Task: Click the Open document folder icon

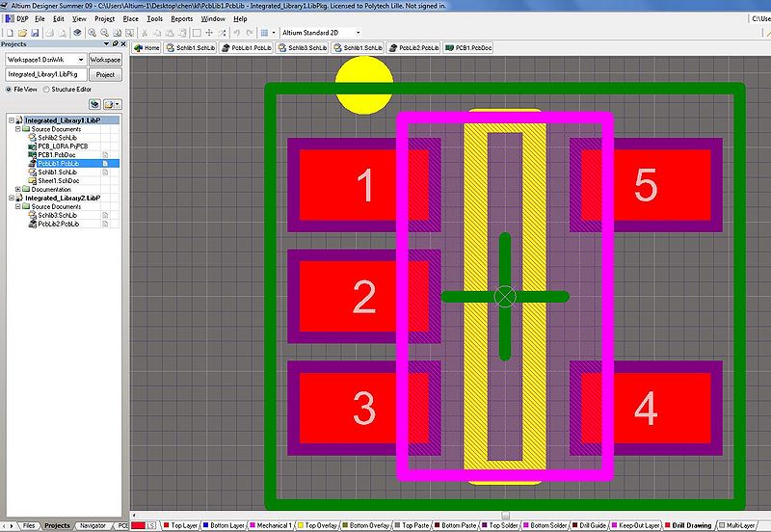Action: pyautogui.click(x=21, y=32)
